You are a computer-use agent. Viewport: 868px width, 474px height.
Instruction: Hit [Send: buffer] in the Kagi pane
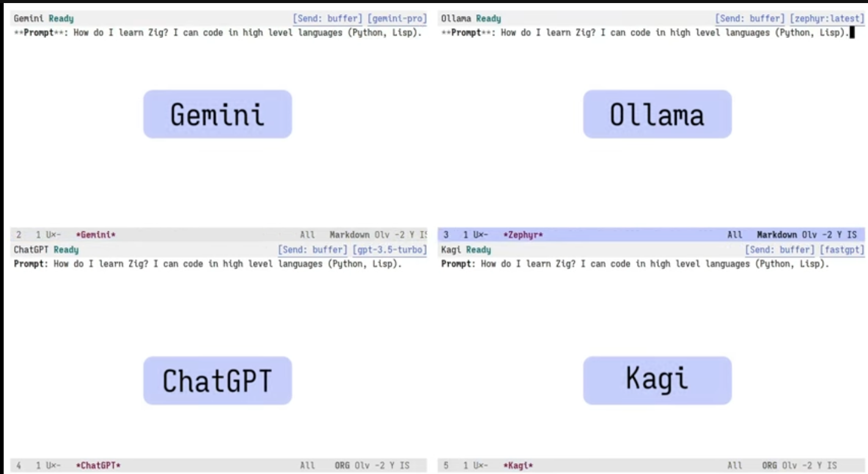[779, 250]
